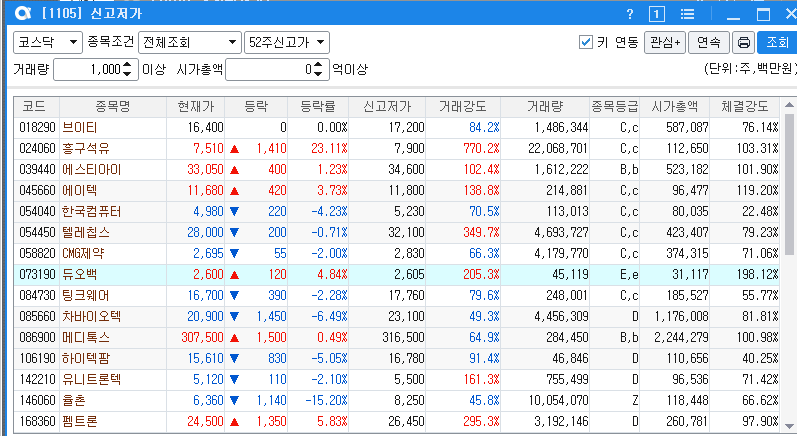Sort by the 종목등급 column header
797x436 pixels.
(x=615, y=107)
